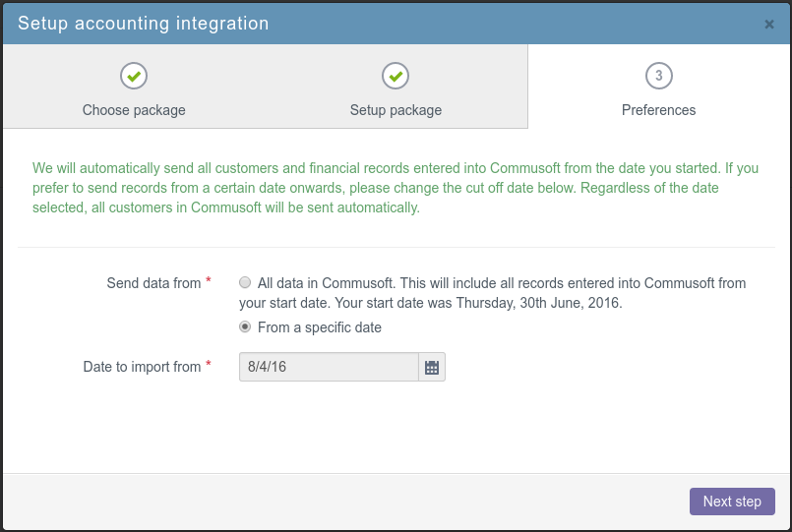Viewport: 792px width, 532px height.
Task: Go back to Choose package step label
Action: coord(134,110)
